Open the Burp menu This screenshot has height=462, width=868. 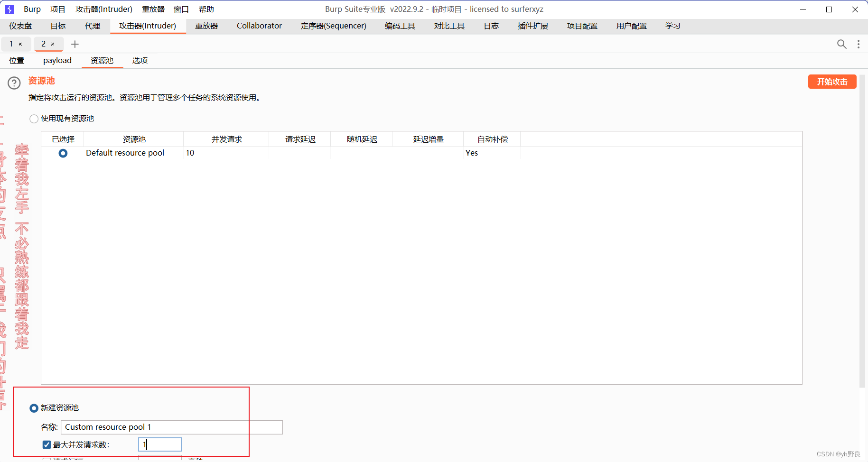pos(32,9)
